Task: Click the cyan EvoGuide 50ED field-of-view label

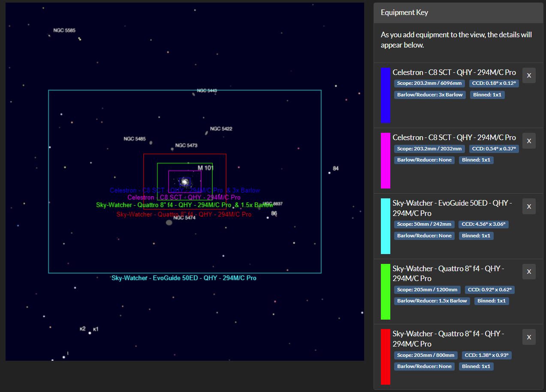Action: tap(184, 278)
